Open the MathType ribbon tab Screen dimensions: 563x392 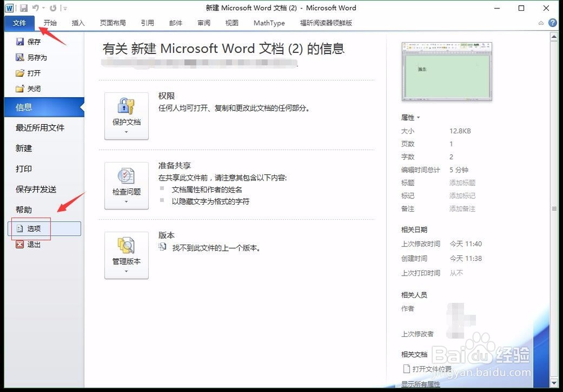(x=269, y=23)
